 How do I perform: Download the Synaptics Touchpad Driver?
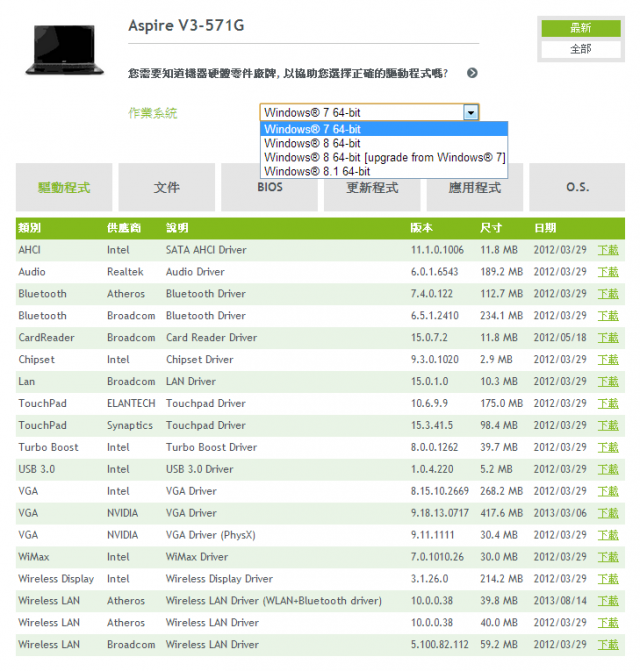click(608, 426)
